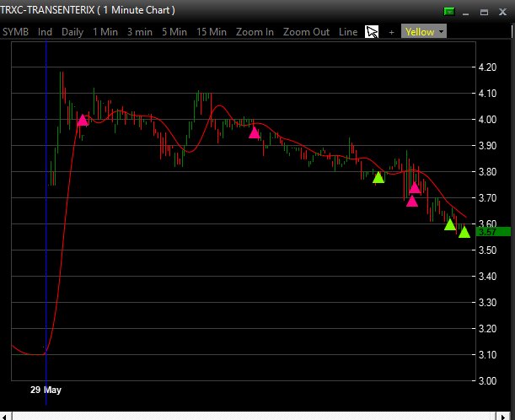The height and width of the screenshot is (420, 515).
Task: Click the scrollbar right arrow
Action: coord(503,416)
